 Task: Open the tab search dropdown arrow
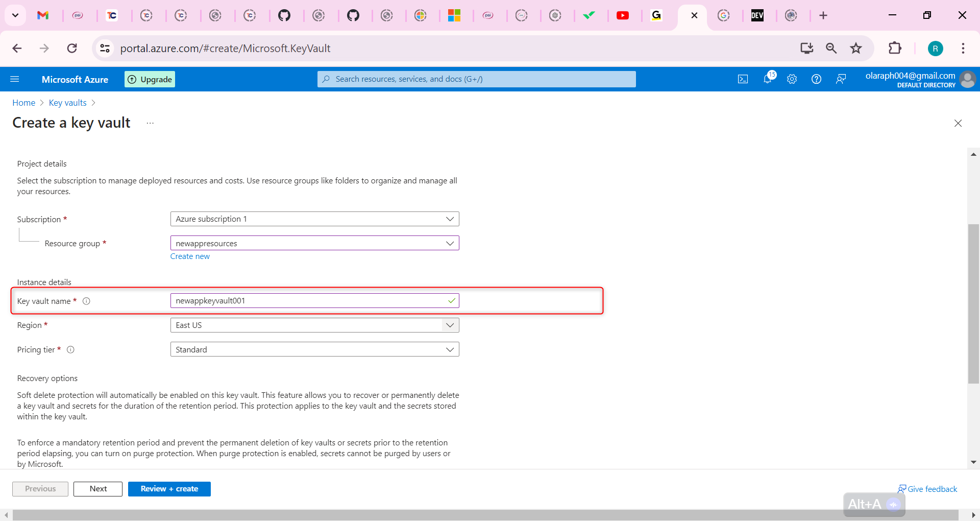(x=15, y=15)
